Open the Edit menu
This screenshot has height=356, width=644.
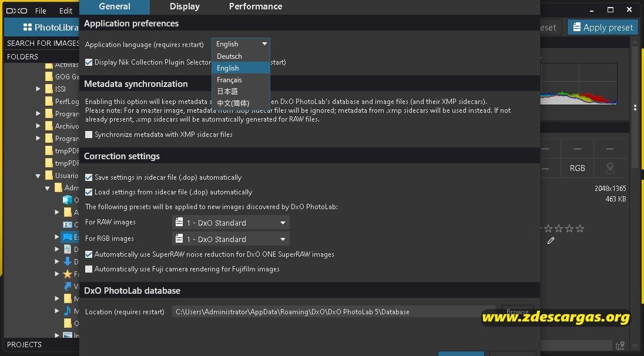66,11
